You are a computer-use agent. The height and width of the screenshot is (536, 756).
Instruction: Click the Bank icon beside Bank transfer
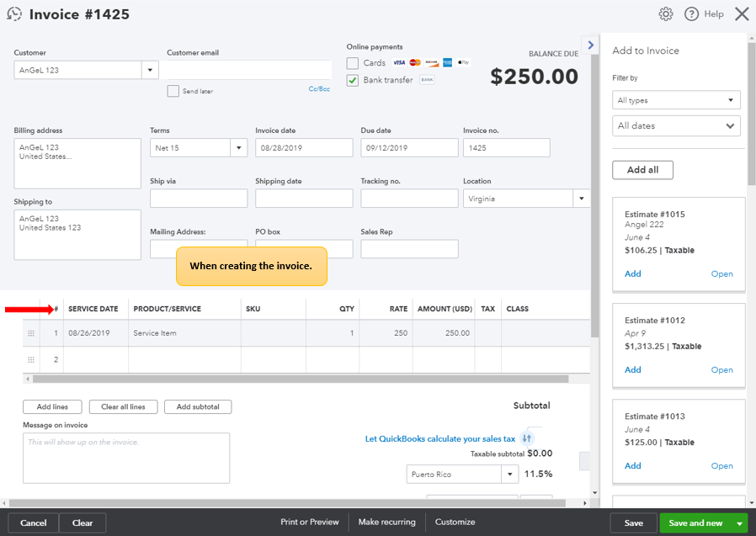427,80
